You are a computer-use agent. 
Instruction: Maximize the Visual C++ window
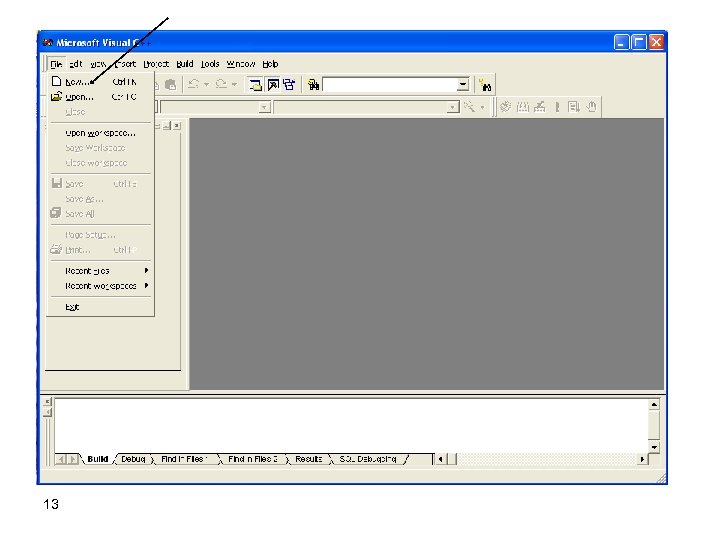click(639, 42)
